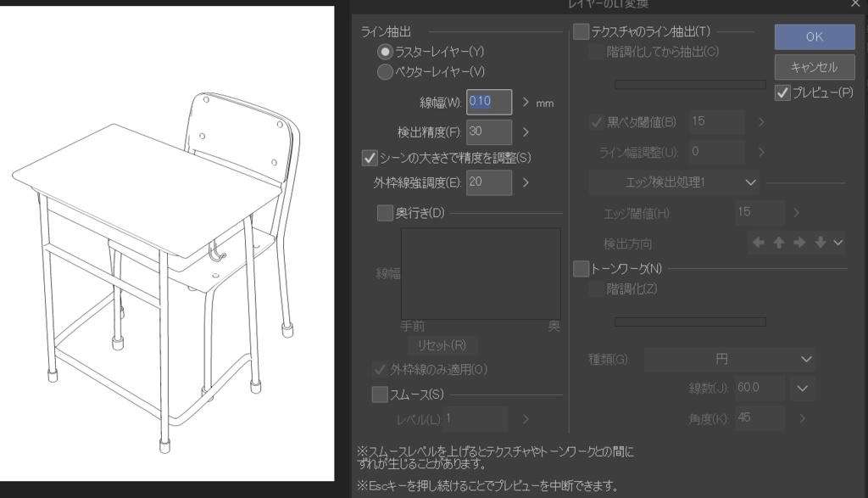Uncheck シーンの大きさで精度を調整

click(370, 157)
